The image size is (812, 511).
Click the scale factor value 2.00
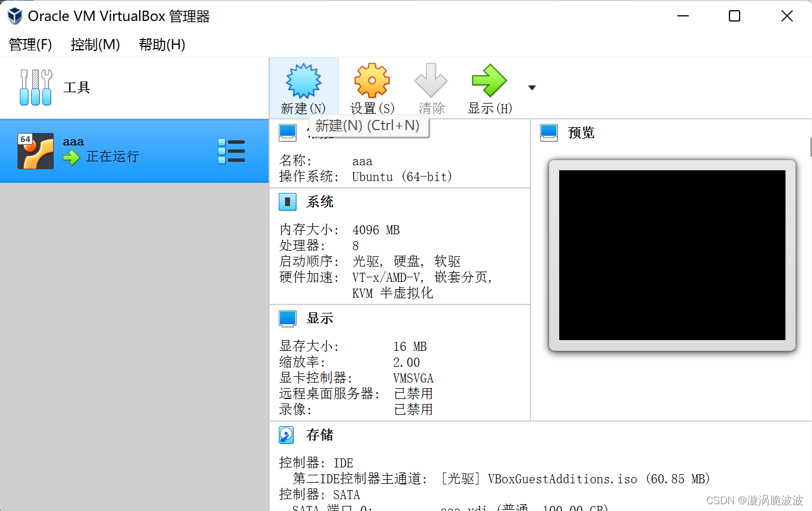coord(407,363)
